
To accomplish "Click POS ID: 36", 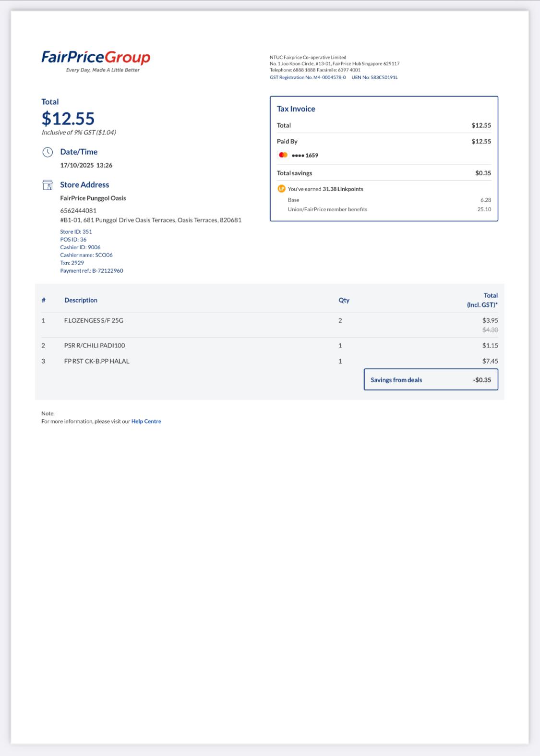I will click(73, 239).
